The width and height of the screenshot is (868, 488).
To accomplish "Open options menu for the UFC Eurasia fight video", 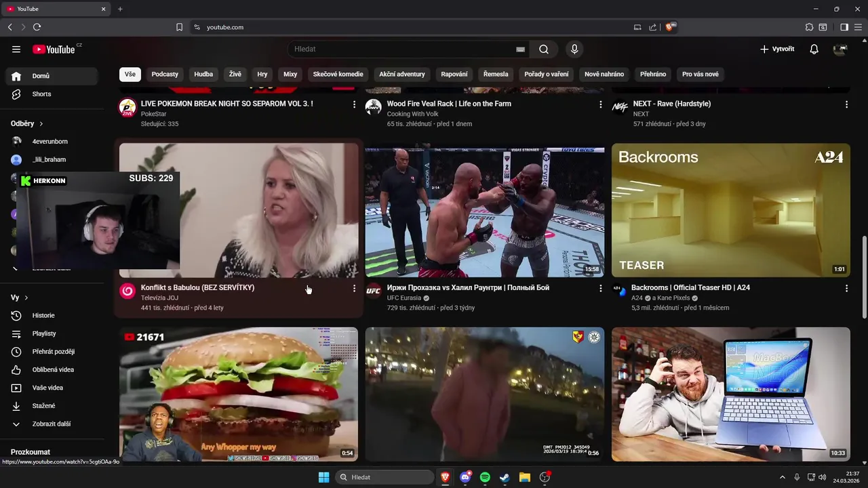I will 600,289.
